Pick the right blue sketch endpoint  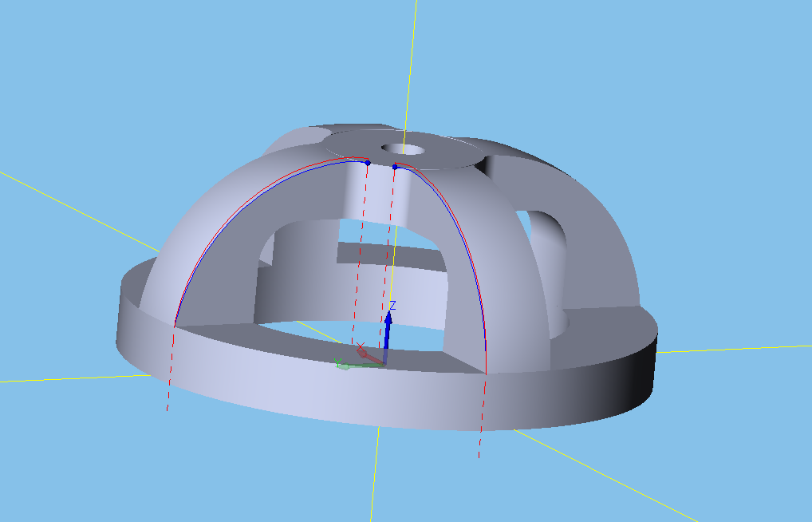[x=395, y=167]
